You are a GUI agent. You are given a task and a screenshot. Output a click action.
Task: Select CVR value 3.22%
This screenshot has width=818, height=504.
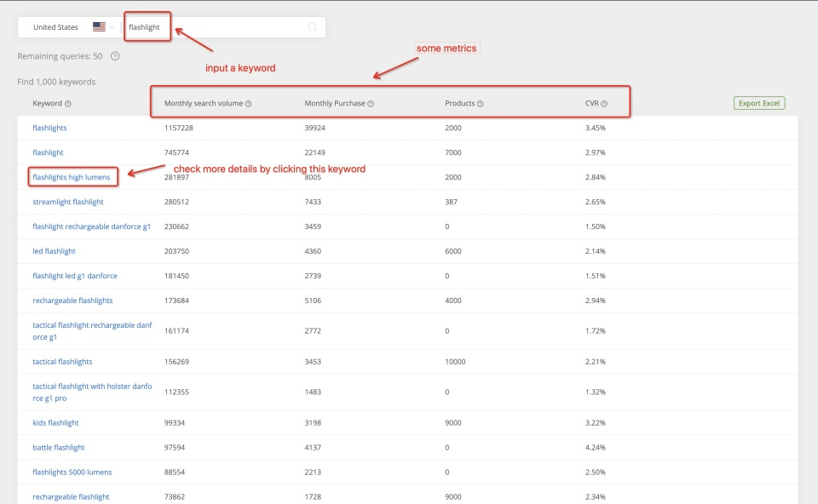click(x=596, y=422)
